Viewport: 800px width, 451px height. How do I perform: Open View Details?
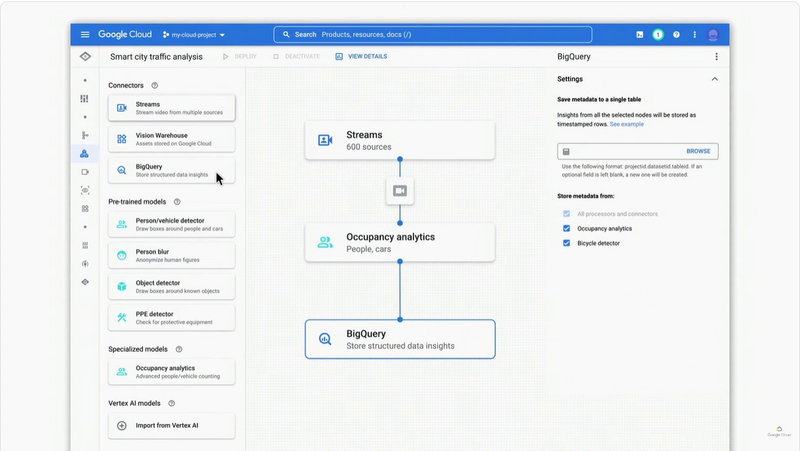click(361, 57)
